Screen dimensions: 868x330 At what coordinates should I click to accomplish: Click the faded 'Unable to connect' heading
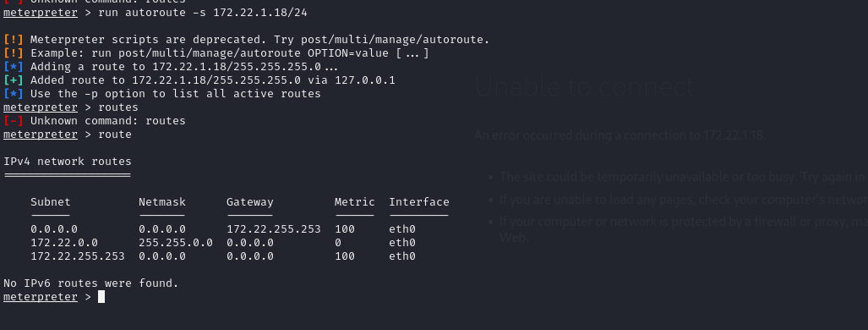585,86
